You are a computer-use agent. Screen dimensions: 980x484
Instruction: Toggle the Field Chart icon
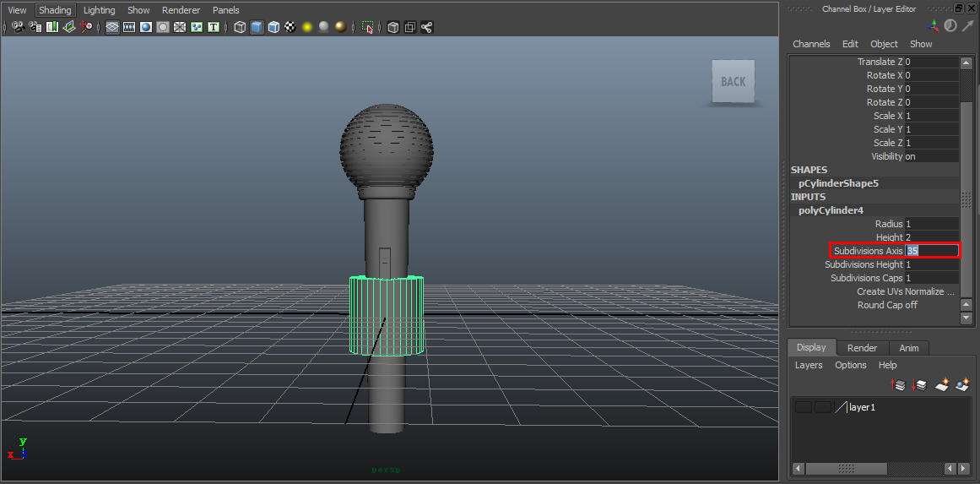tap(180, 27)
